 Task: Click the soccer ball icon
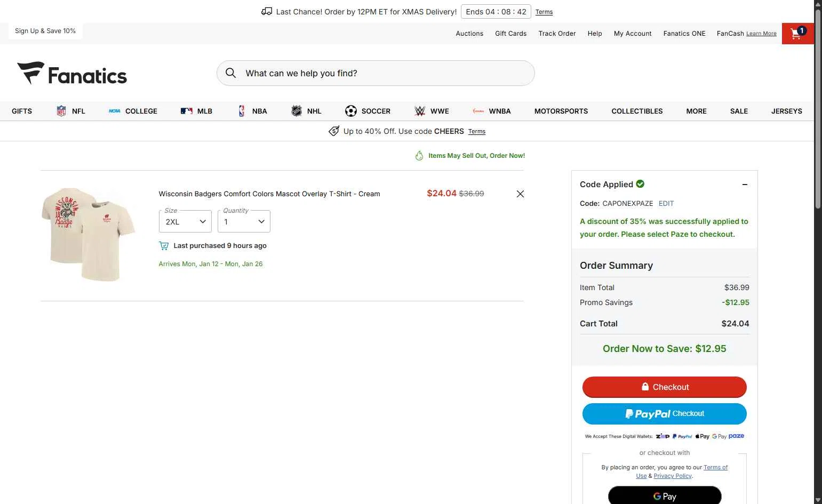[350, 111]
